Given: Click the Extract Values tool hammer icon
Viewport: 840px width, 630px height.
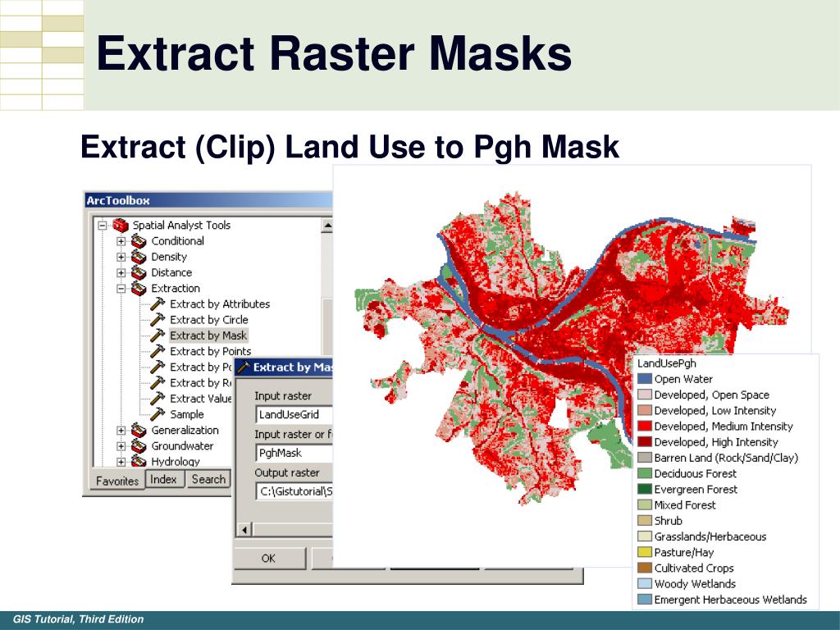Looking at the screenshot, I should coord(157,399).
